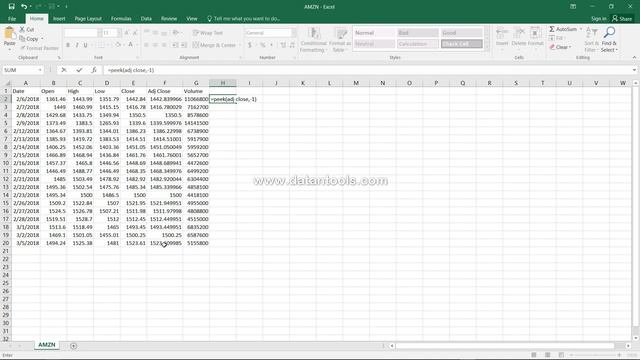Image resolution: width=640 pixels, height=360 pixels.
Task: Select column H header
Action: click(x=222, y=83)
